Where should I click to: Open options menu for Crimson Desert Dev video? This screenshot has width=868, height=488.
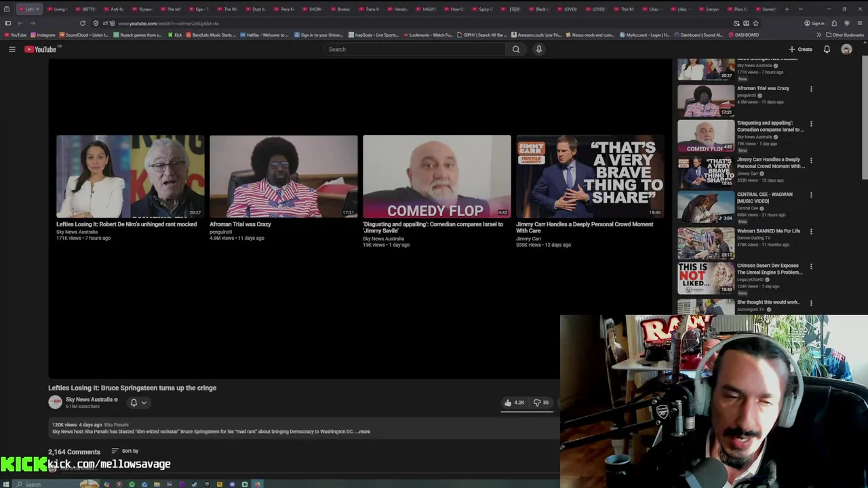[811, 266]
